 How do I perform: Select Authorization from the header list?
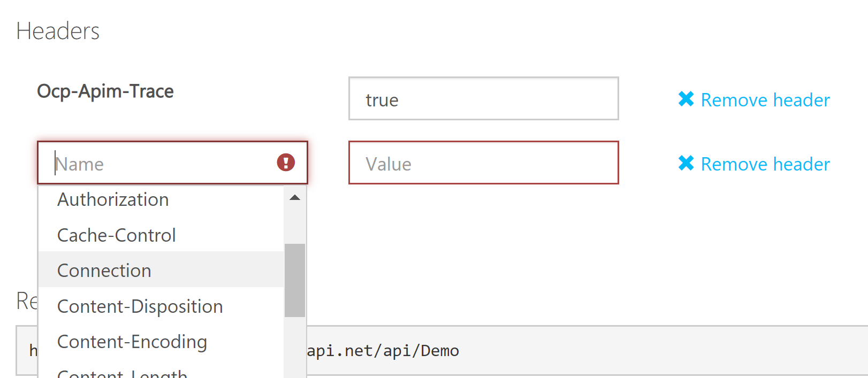point(112,199)
